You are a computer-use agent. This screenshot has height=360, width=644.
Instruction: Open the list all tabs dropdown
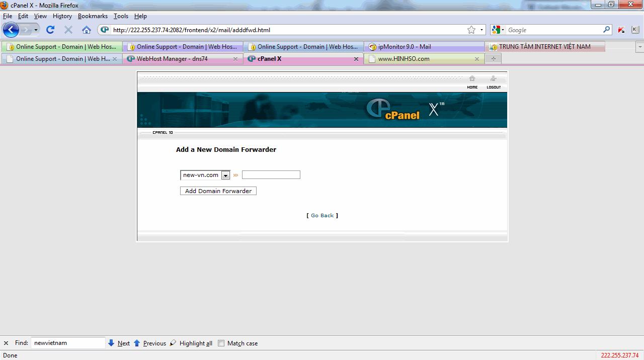(640, 47)
